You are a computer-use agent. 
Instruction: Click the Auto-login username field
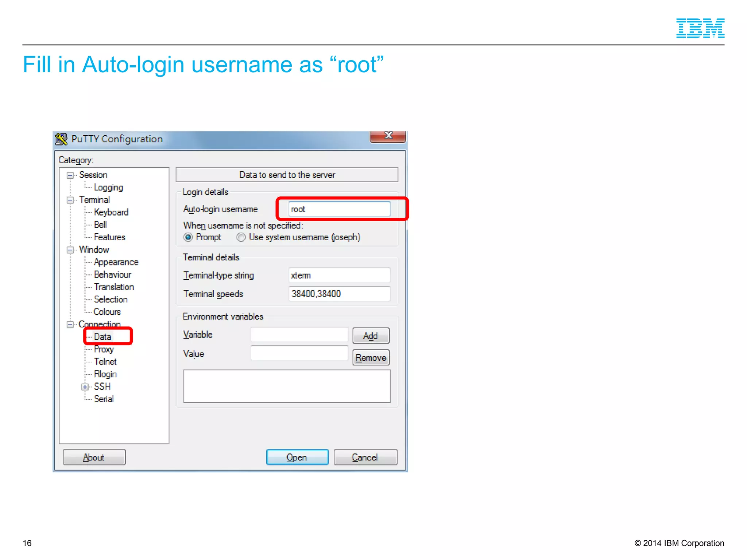pyautogui.click(x=339, y=209)
